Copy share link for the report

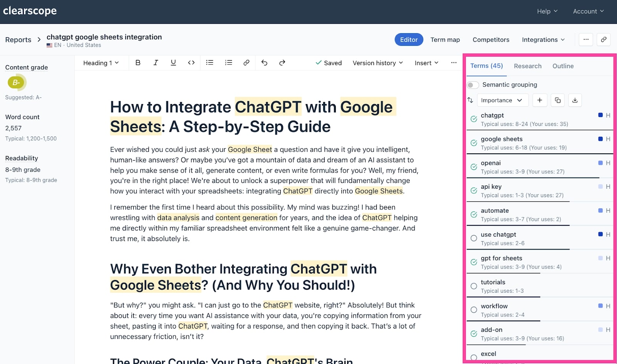(604, 39)
